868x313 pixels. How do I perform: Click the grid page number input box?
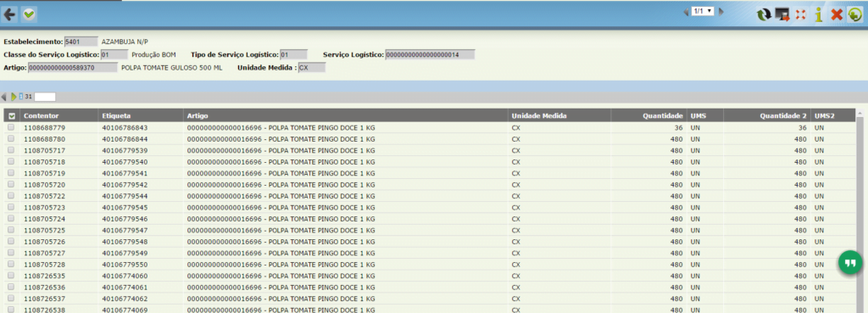(45, 97)
